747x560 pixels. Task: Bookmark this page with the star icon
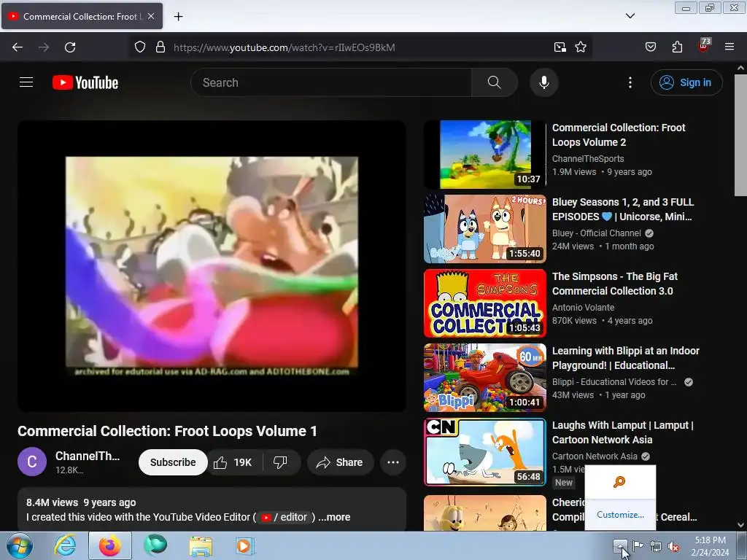(x=580, y=47)
